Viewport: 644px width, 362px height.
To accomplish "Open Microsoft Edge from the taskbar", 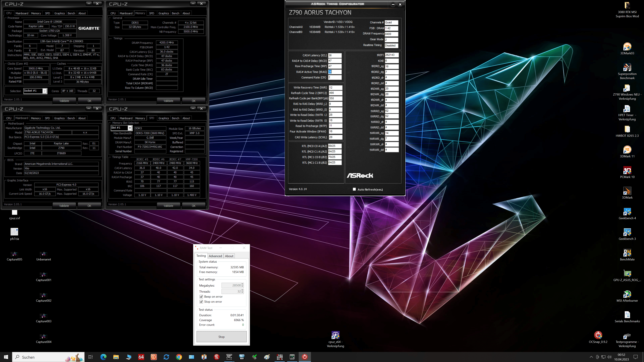I will pyautogui.click(x=103, y=357).
